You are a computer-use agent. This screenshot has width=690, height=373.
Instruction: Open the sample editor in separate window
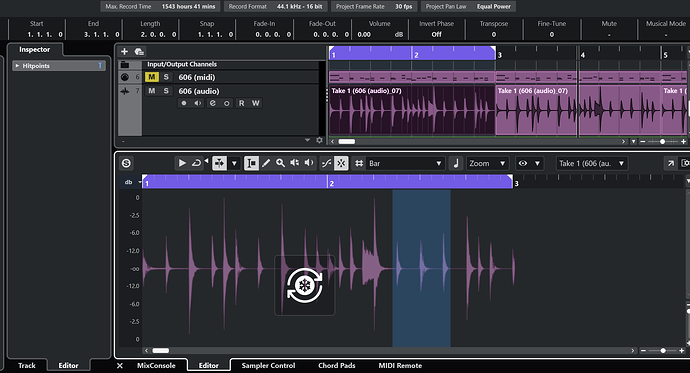click(671, 163)
